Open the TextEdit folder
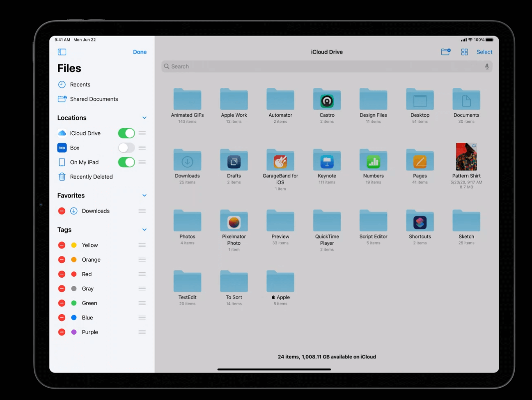The height and width of the screenshot is (400, 532). (187, 281)
